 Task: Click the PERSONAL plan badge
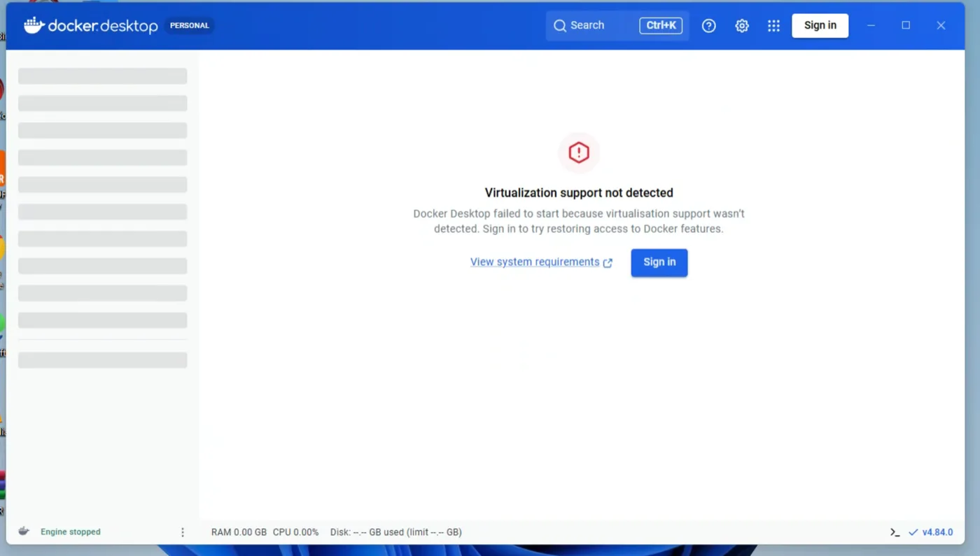point(190,25)
